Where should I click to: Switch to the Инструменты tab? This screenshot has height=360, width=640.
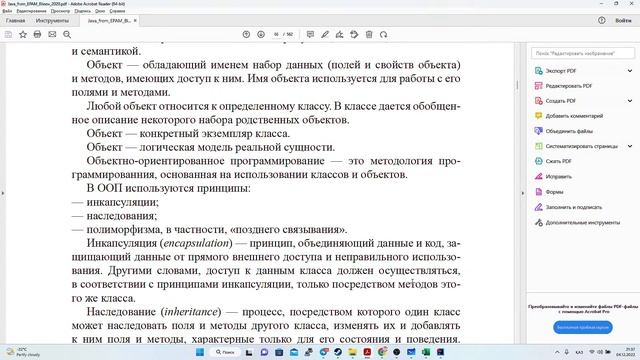[x=52, y=20]
